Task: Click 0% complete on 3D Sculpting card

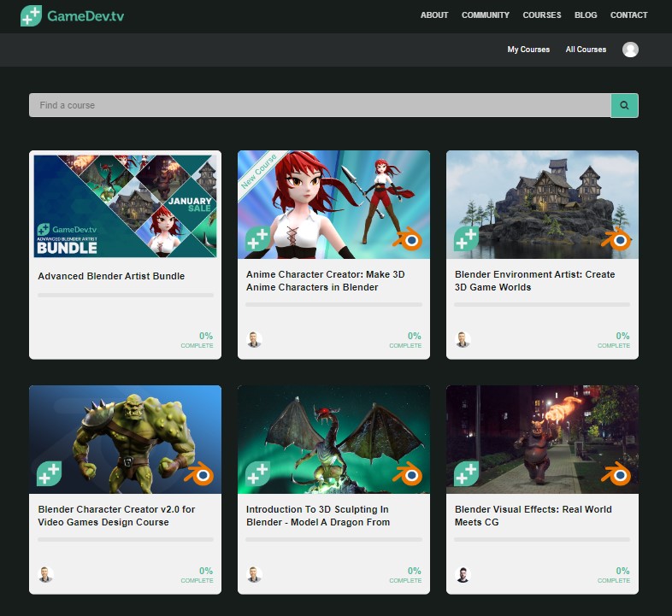Action: click(x=405, y=574)
